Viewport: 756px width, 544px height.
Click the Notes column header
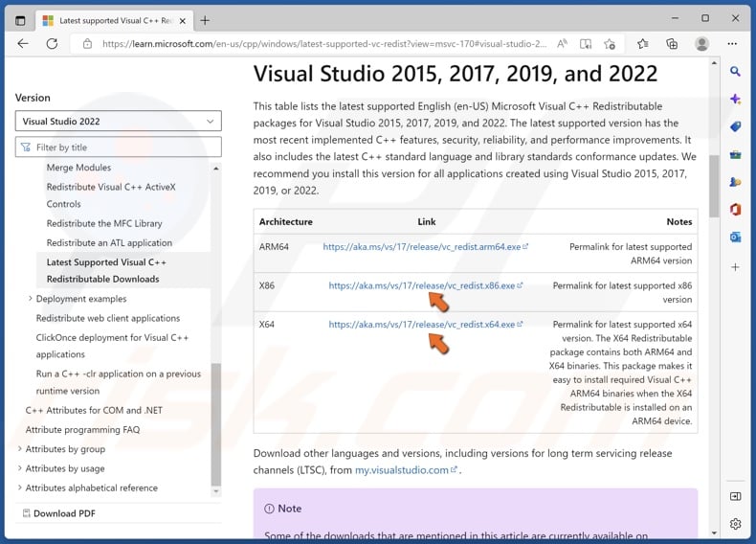point(678,222)
